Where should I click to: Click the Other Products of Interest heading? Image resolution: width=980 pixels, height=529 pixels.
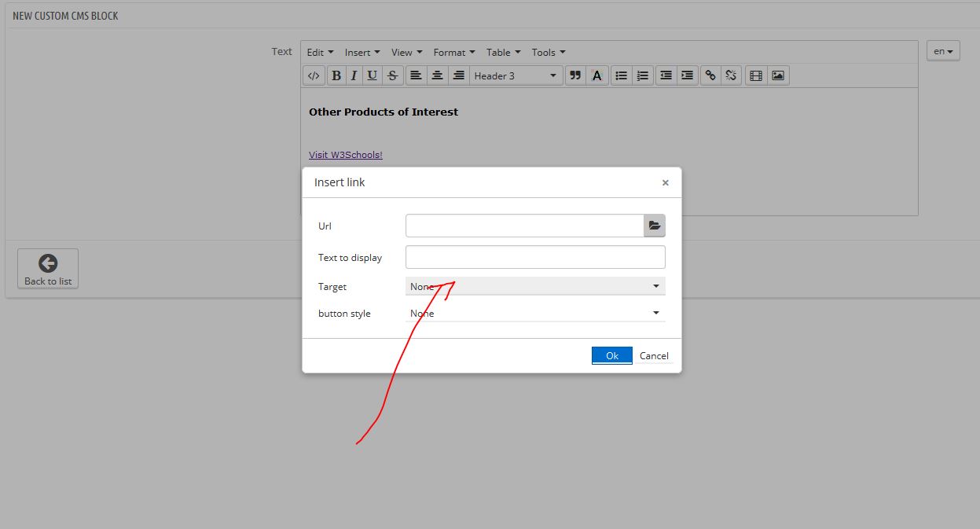click(384, 112)
